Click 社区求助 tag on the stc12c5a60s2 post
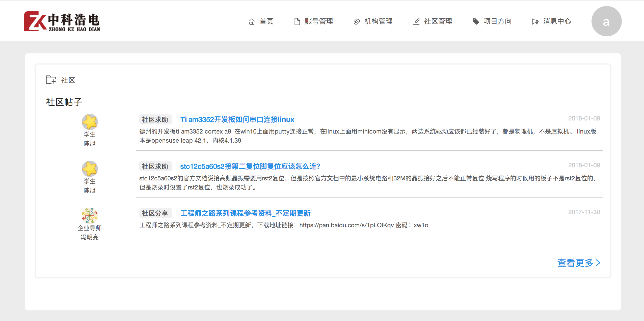This screenshot has width=644, height=321. (155, 166)
